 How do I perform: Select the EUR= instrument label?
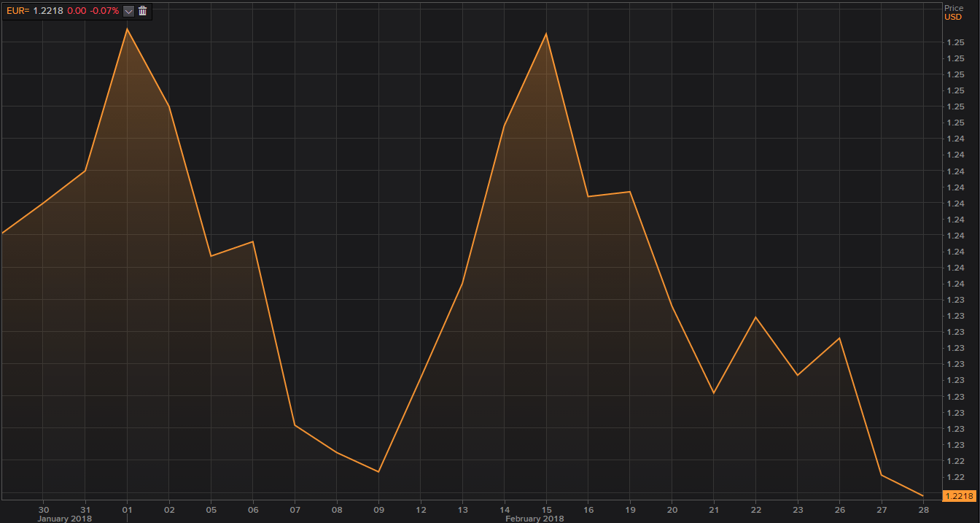(x=17, y=11)
